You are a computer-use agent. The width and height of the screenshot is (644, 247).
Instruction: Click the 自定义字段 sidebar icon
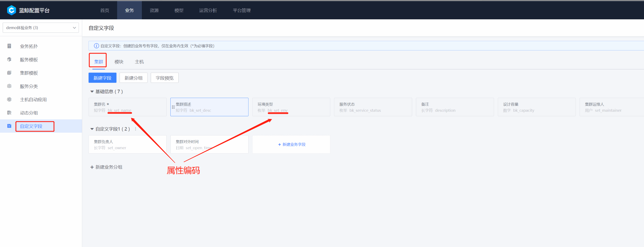coord(9,126)
